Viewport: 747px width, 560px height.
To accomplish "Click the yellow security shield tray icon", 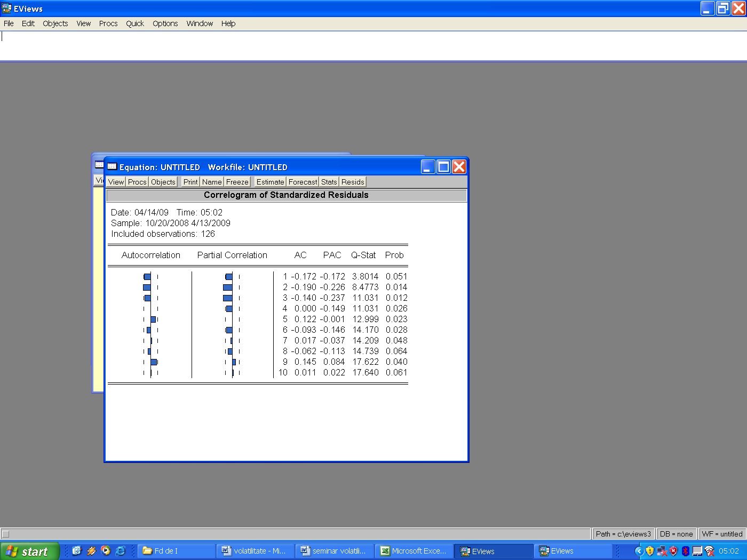I will click(x=650, y=551).
